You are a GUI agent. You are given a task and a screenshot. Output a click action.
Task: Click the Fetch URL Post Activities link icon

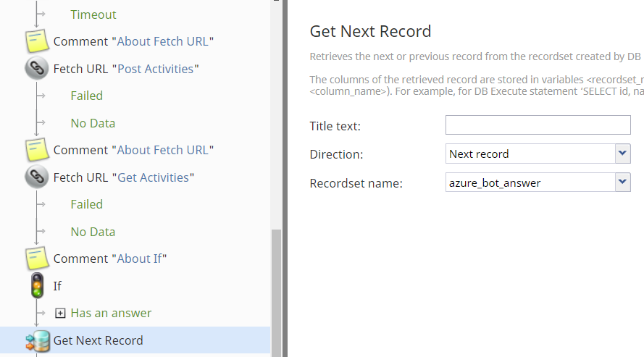37,68
